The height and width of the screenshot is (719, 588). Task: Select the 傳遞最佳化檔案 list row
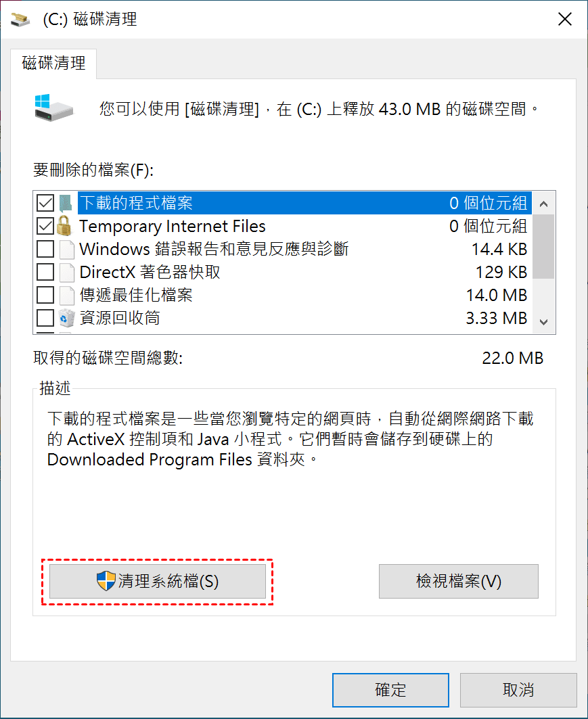pyautogui.click(x=271, y=296)
